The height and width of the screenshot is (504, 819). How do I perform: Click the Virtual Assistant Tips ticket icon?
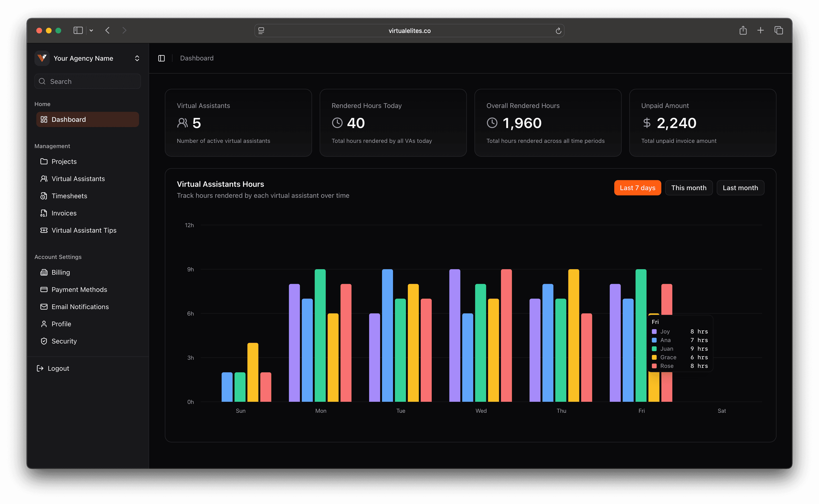(44, 230)
